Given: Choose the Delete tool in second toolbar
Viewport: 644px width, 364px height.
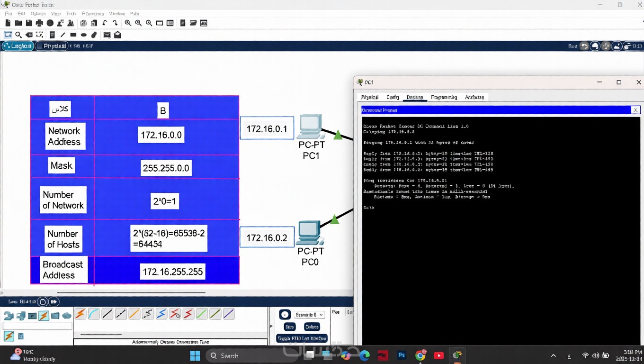Looking at the screenshot, I should tap(29, 35).
